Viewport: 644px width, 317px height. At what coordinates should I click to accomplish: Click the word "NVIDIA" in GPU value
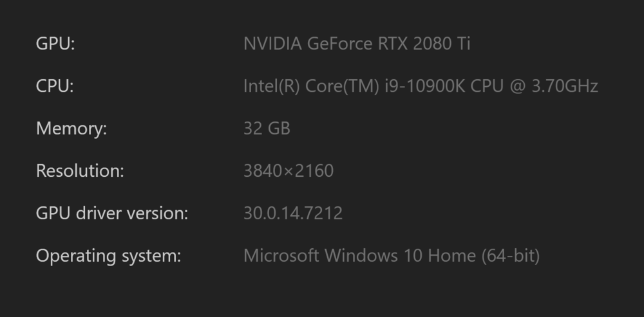272,44
